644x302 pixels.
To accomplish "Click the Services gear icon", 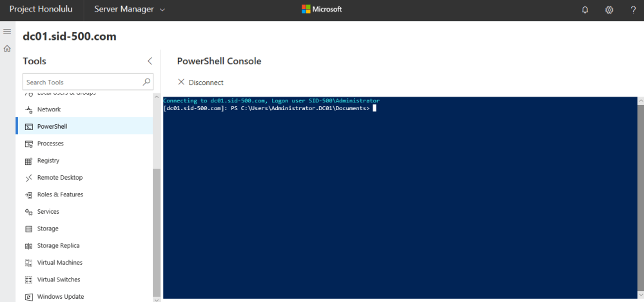I will point(28,212).
